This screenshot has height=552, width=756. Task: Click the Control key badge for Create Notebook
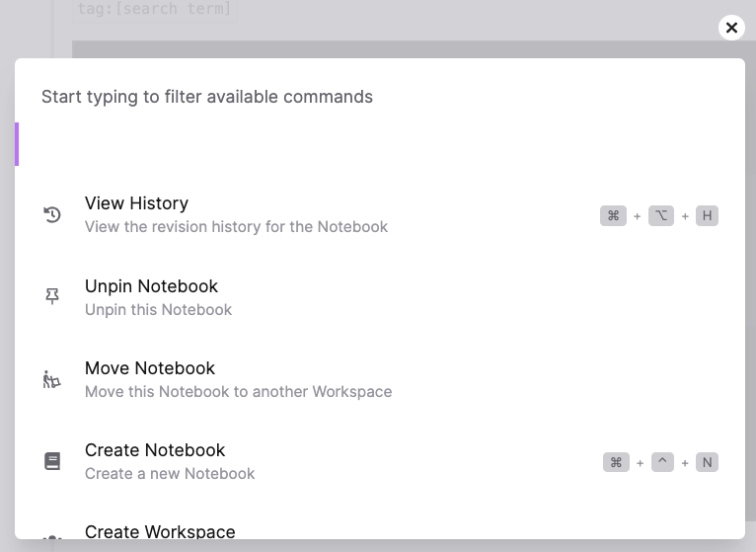(x=662, y=462)
